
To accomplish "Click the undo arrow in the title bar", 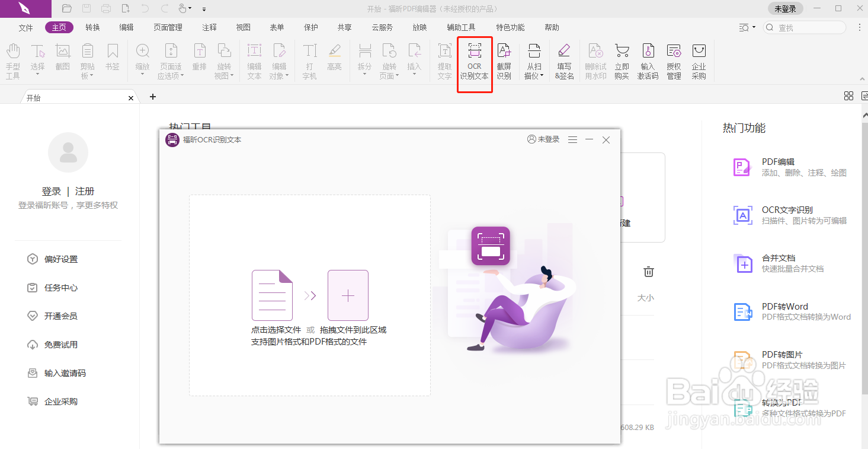I will click(x=145, y=8).
